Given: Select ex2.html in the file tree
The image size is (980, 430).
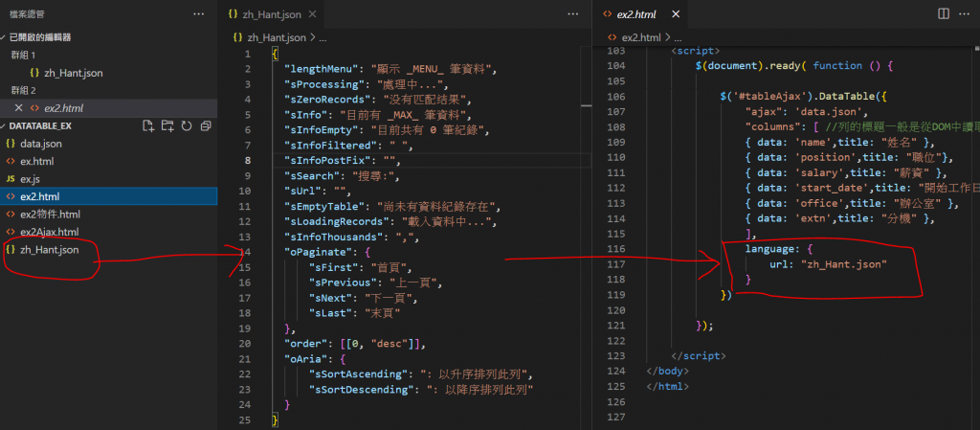Looking at the screenshot, I should pyautogui.click(x=39, y=196).
